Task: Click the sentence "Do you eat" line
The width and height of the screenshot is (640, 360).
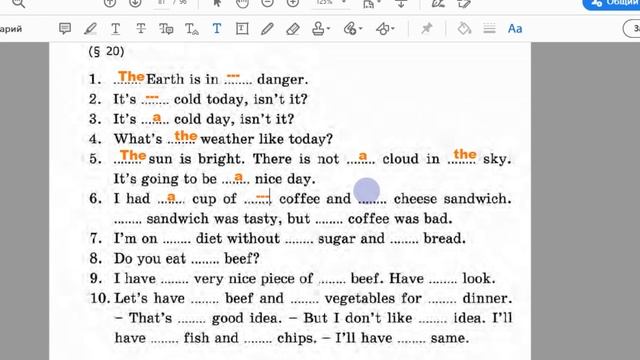Action: point(187,258)
